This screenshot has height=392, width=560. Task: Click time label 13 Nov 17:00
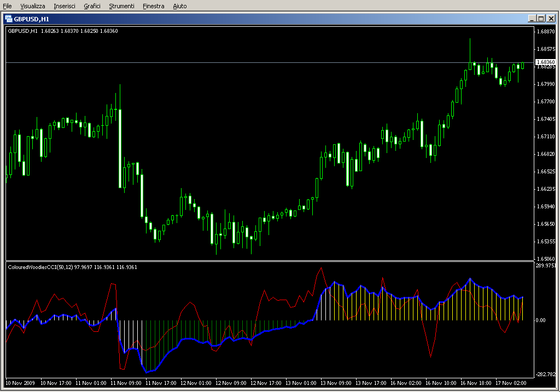coord(371,383)
